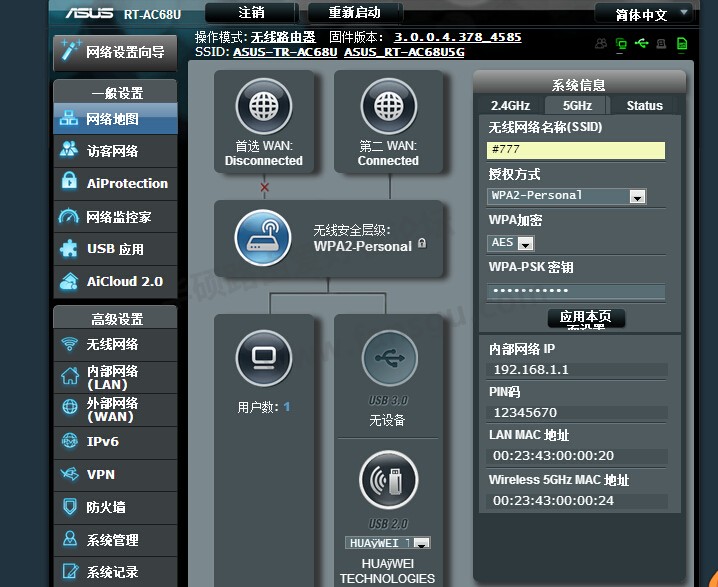Click the puzzle icon beside USB 应用
718x587 pixels.
[x=69, y=249]
